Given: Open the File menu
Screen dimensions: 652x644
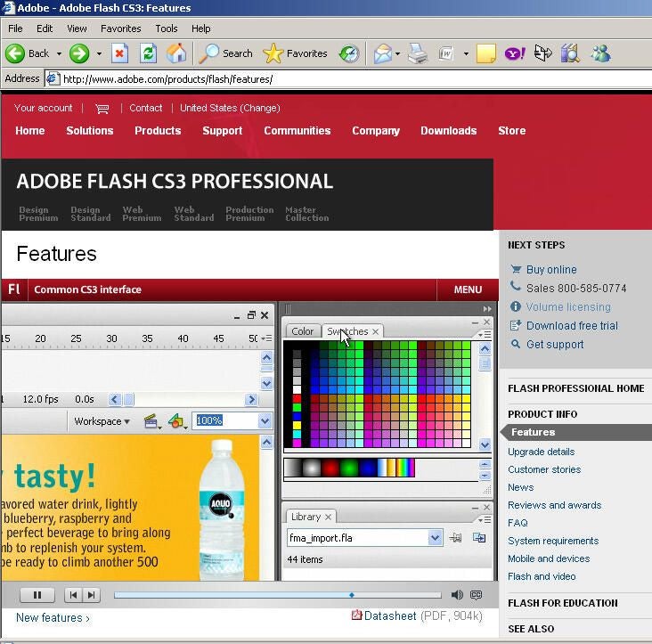Looking at the screenshot, I should click(x=15, y=29).
